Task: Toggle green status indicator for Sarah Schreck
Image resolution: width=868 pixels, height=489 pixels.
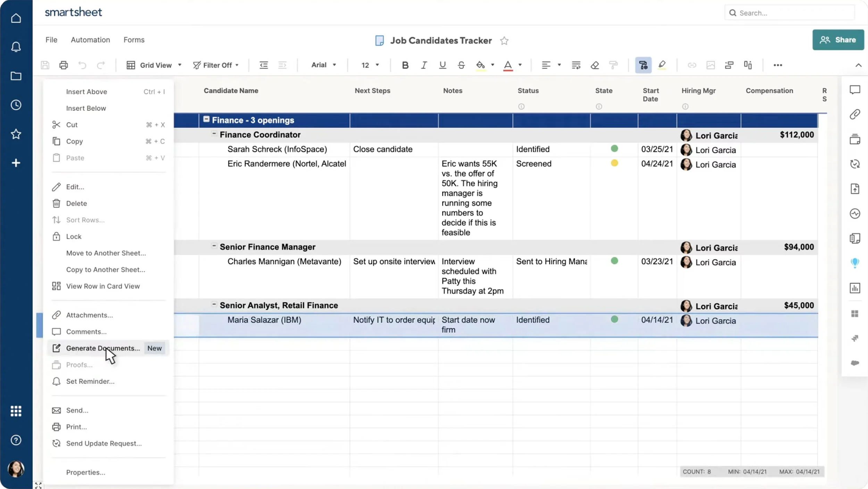Action: click(614, 149)
